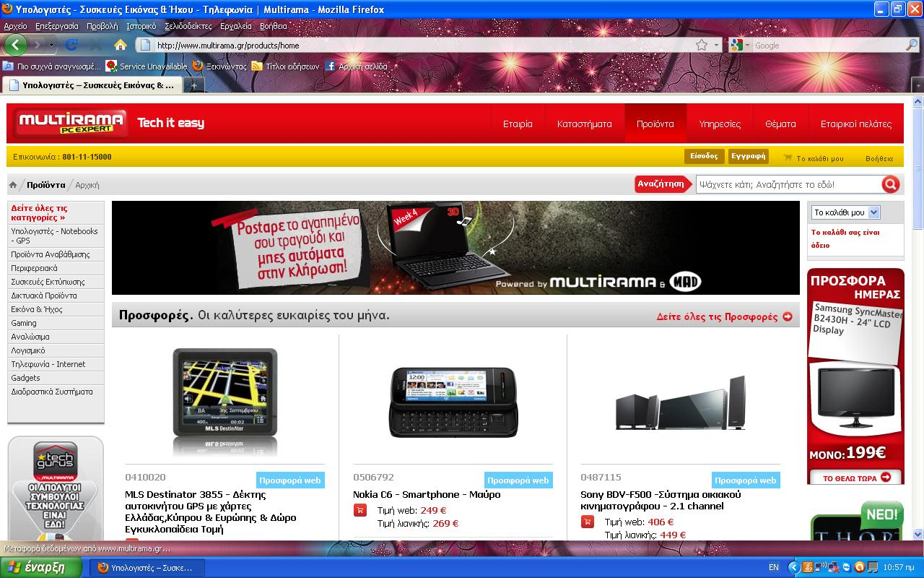Click the home icon in the breadcrumb
This screenshot has height=578, width=924.
13,185
